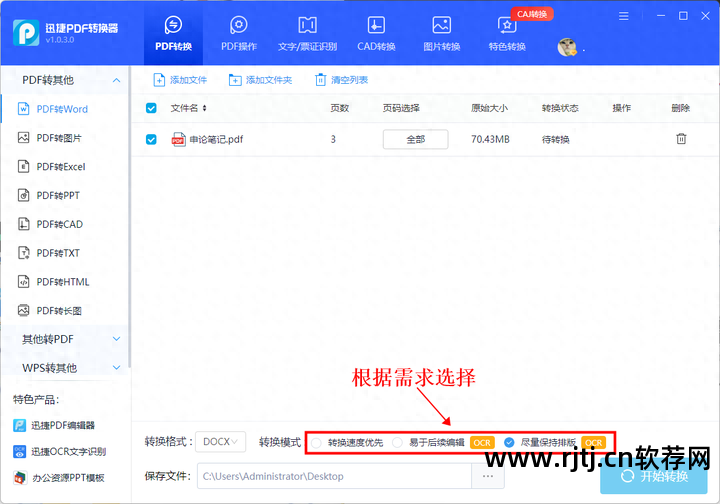Click the 申论笔记.pdf file name
Screen dimensions: 720x504
(x=216, y=139)
